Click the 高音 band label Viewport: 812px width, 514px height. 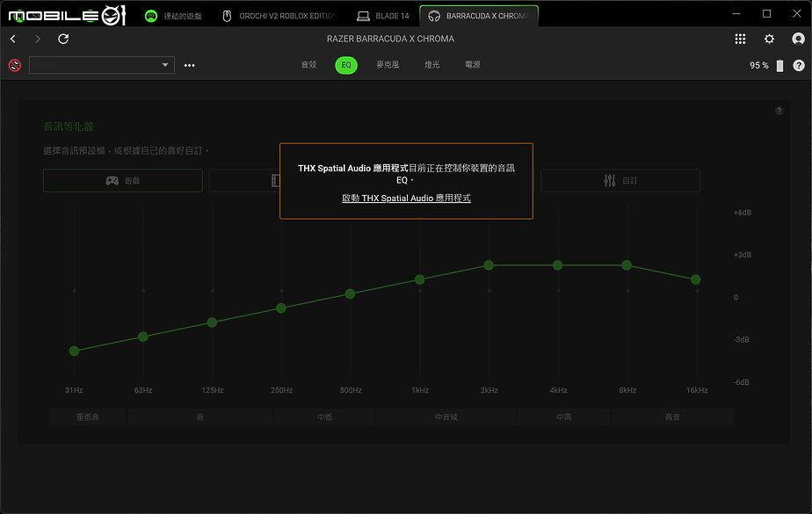672,416
